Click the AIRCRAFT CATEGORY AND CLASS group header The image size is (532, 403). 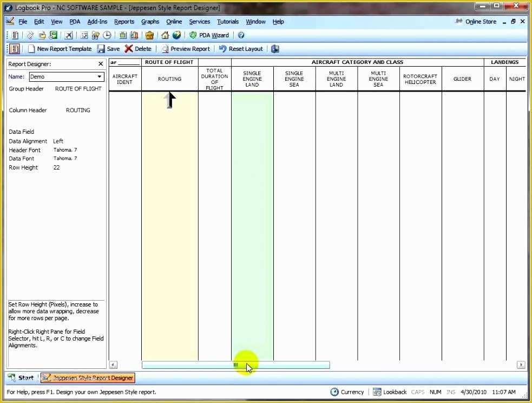pyautogui.click(x=357, y=62)
